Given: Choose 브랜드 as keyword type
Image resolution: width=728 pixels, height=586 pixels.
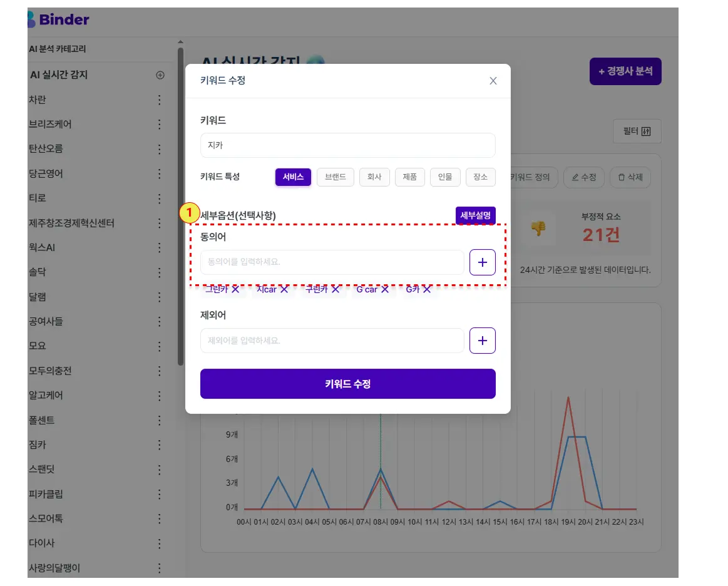Looking at the screenshot, I should [335, 177].
